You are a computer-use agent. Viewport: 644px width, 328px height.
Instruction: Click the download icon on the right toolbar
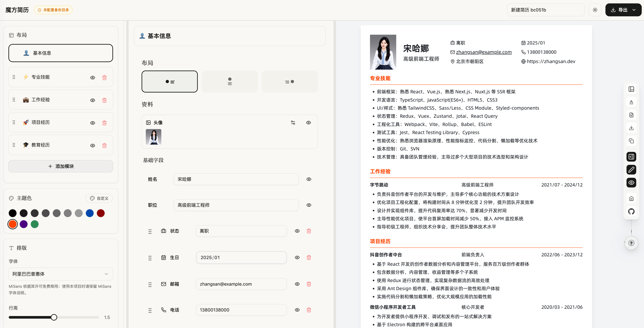(631, 128)
